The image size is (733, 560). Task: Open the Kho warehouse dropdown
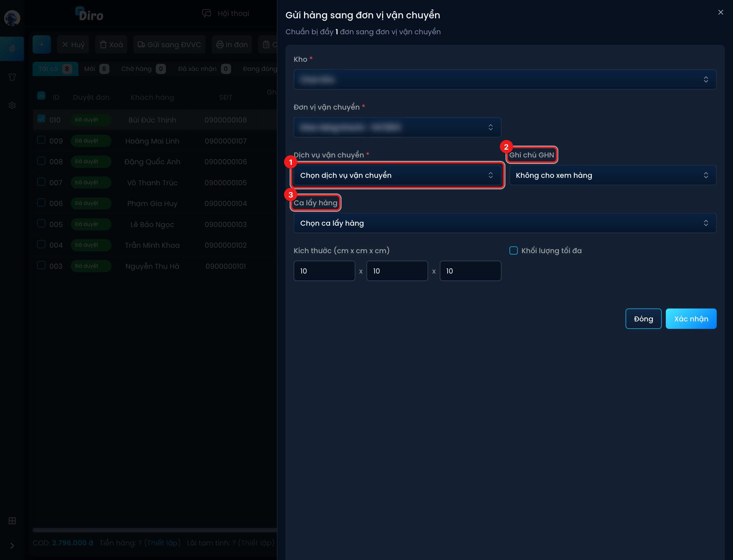click(505, 79)
